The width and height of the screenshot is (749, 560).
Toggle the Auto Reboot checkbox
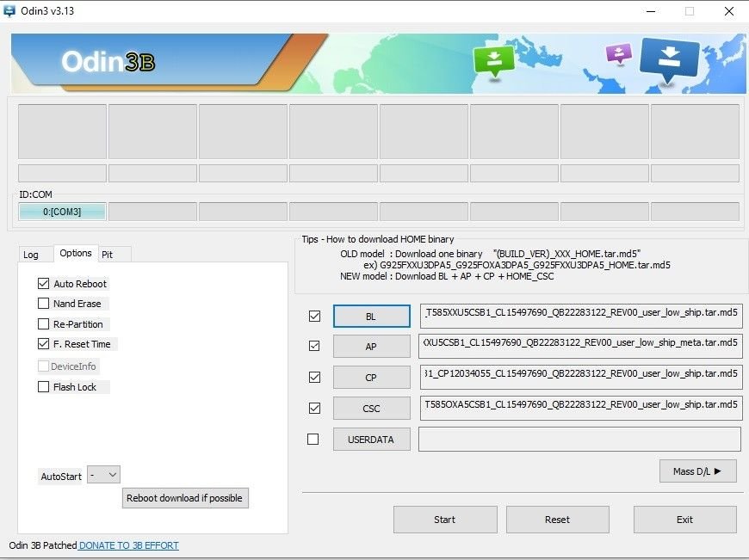tap(43, 284)
